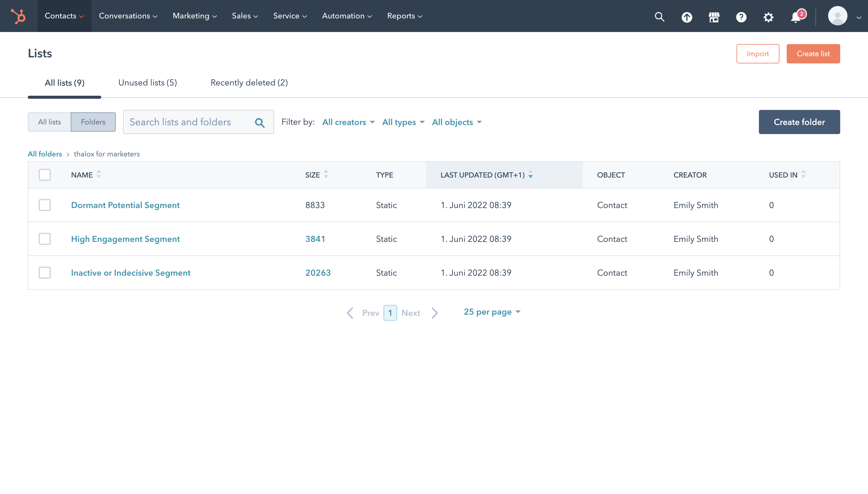Click the upgrade arrow icon

[x=687, y=17]
